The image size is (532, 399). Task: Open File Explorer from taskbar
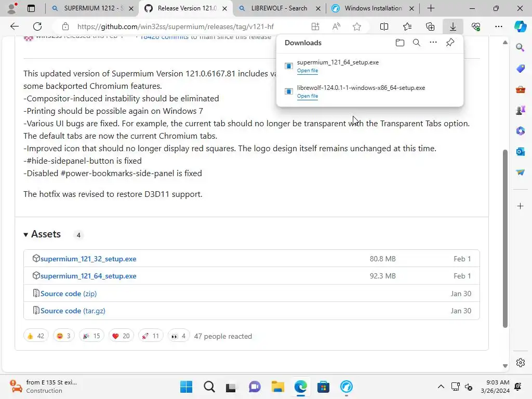point(277,387)
